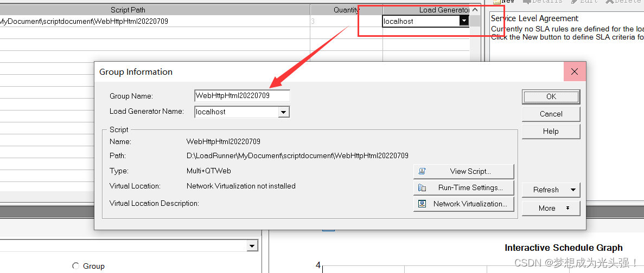Select the Group radio button
The width and height of the screenshot is (644, 273).
(x=75, y=266)
